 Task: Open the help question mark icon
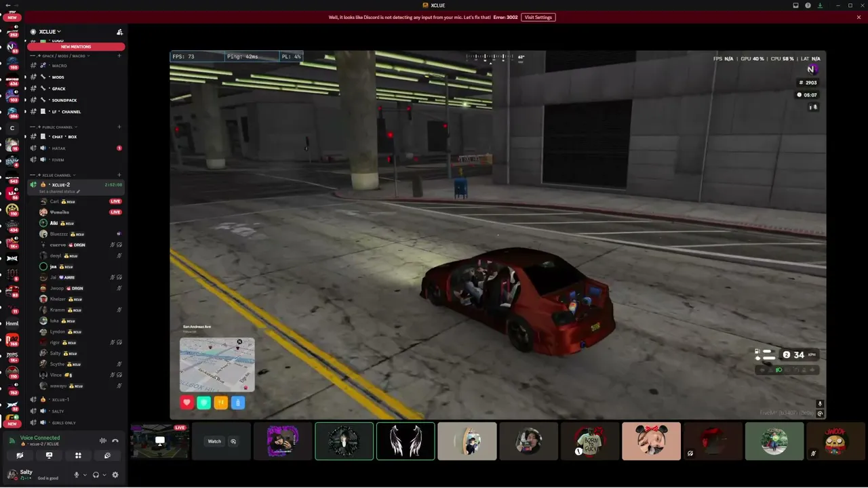pyautogui.click(x=808, y=5)
